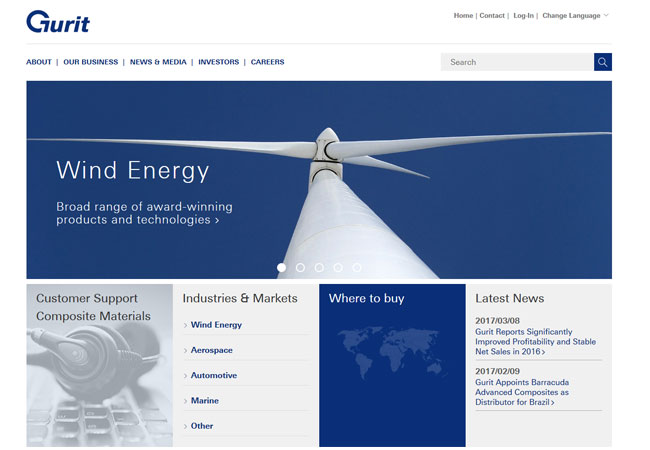The image size is (650, 450).
Task: Expand the Aerospace industry entry
Action: [x=211, y=350]
